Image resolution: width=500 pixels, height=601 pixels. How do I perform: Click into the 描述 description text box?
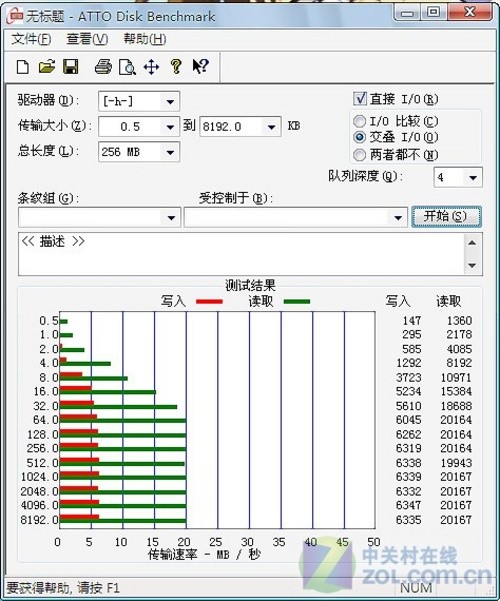click(242, 254)
